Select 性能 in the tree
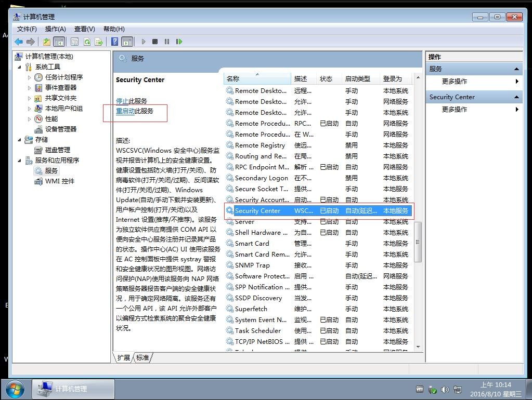 coord(51,119)
